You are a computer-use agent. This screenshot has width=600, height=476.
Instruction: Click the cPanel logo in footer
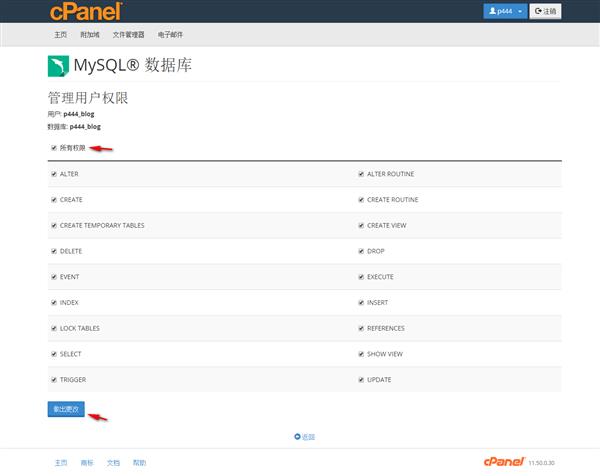[x=504, y=462]
